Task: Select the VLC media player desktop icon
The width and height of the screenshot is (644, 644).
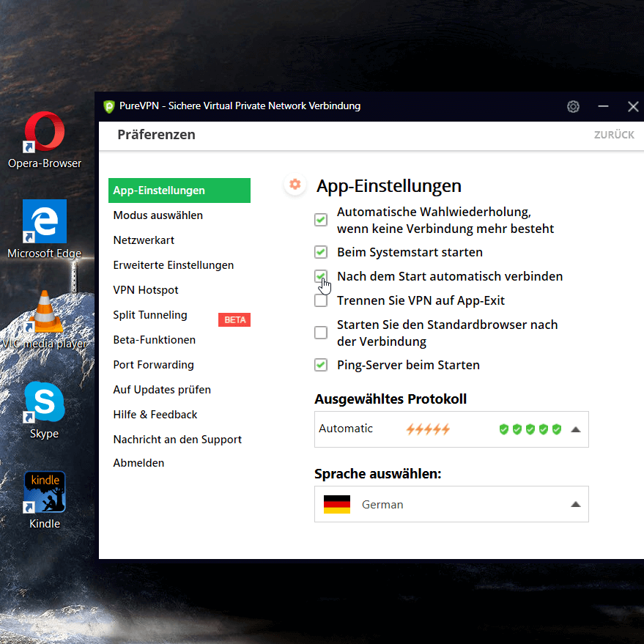Action: click(45, 319)
